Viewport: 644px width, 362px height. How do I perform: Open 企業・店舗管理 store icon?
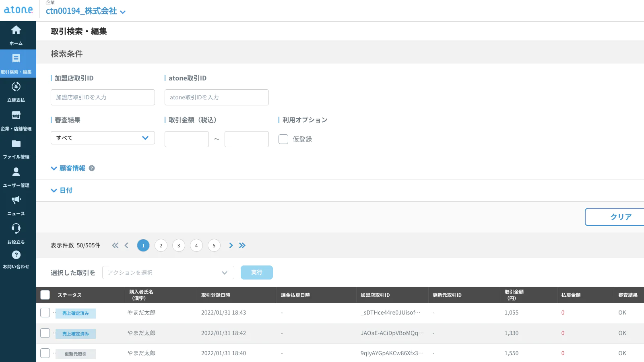16,115
